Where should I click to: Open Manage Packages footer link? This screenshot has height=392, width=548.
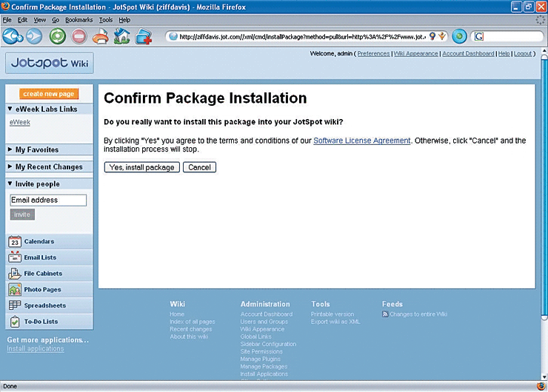[264, 367]
